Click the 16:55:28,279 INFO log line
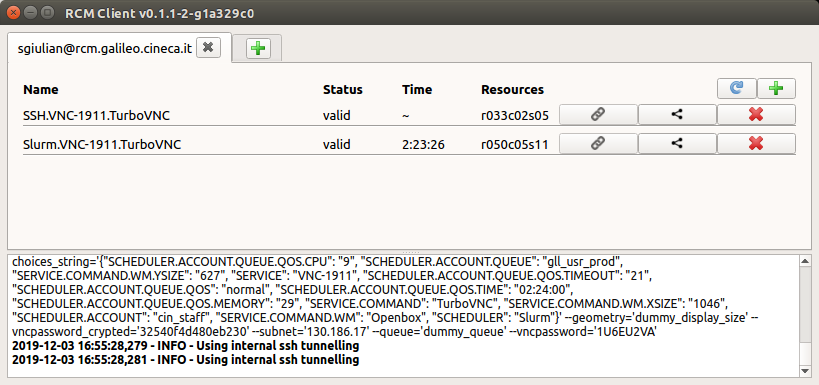 [185, 346]
